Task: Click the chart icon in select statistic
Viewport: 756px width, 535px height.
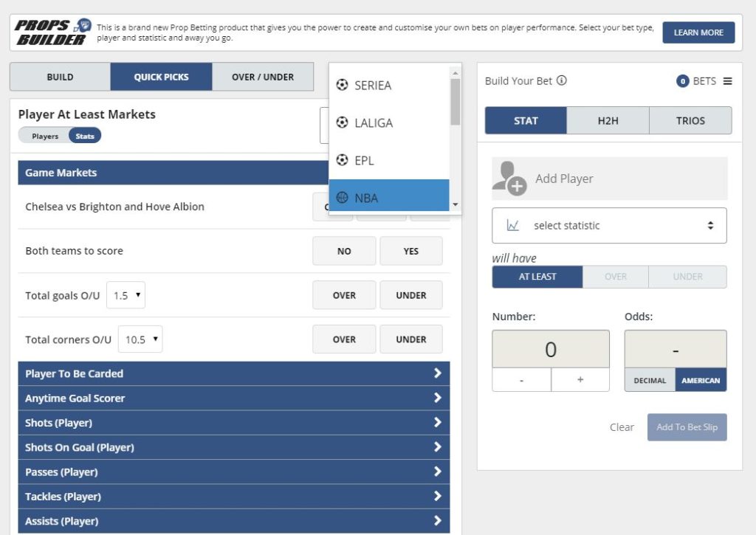Action: [512, 225]
